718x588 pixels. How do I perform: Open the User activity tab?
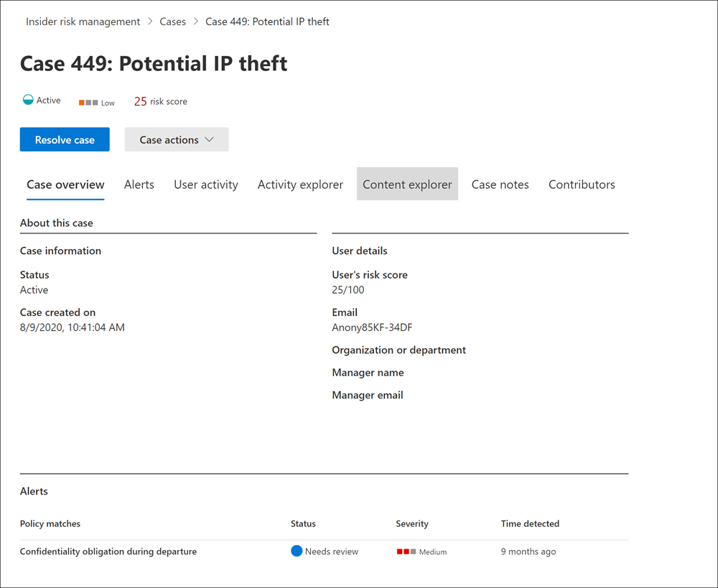coord(206,185)
